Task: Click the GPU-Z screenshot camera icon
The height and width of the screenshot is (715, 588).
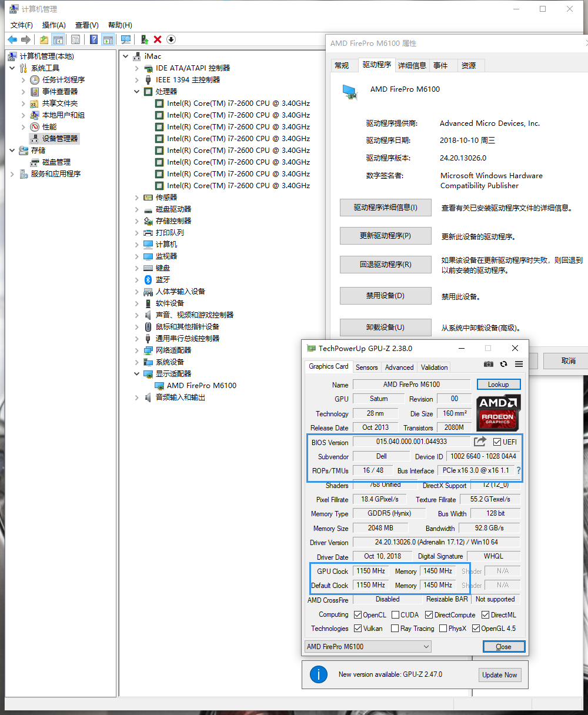Action: (488, 364)
